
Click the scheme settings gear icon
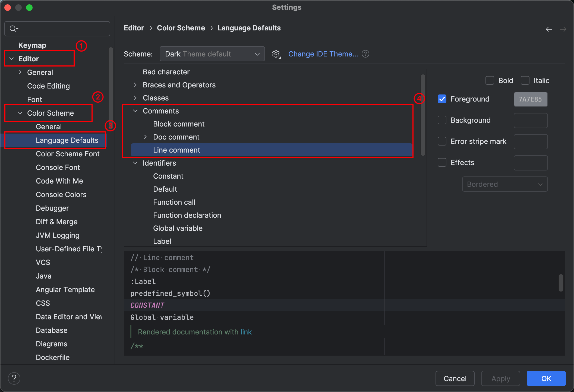276,54
